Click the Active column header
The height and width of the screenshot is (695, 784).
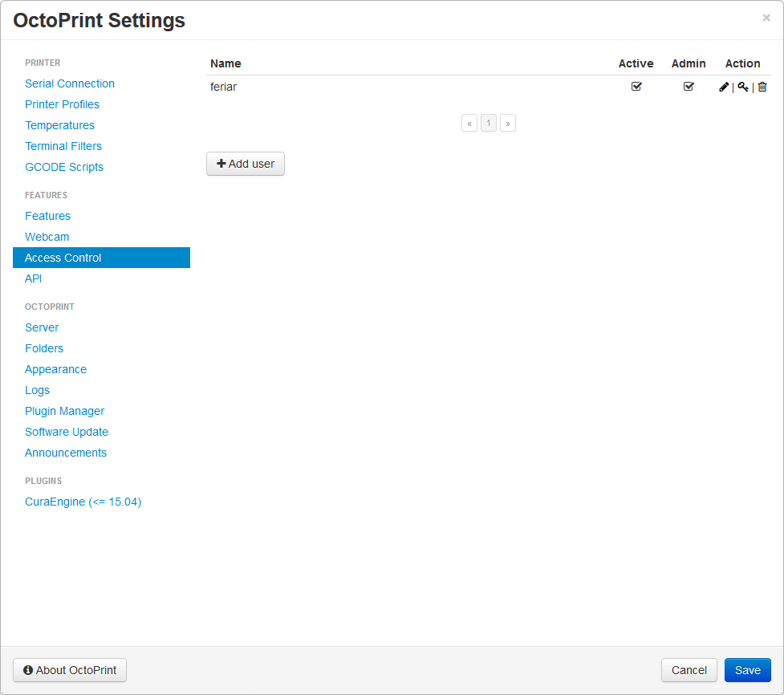click(x=636, y=63)
